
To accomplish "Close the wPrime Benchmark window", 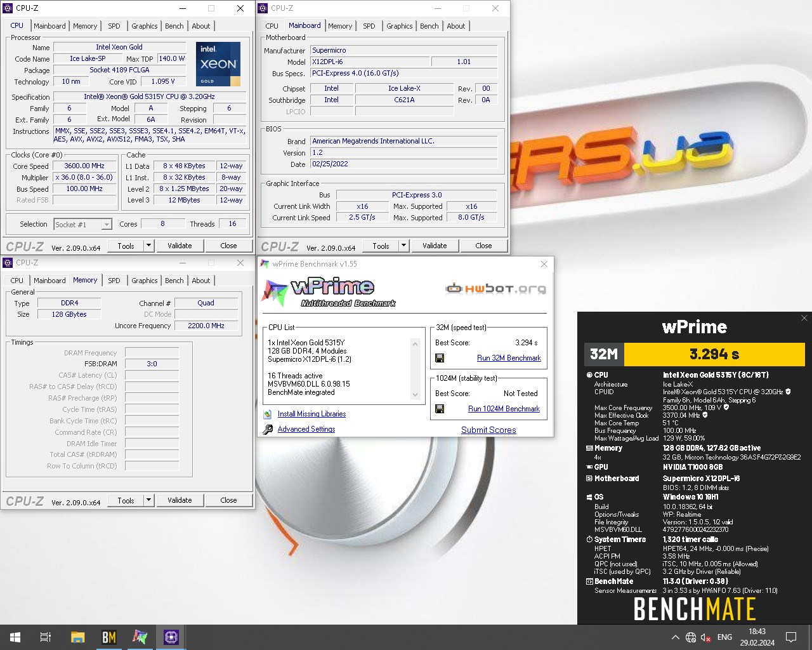I will tap(544, 264).
